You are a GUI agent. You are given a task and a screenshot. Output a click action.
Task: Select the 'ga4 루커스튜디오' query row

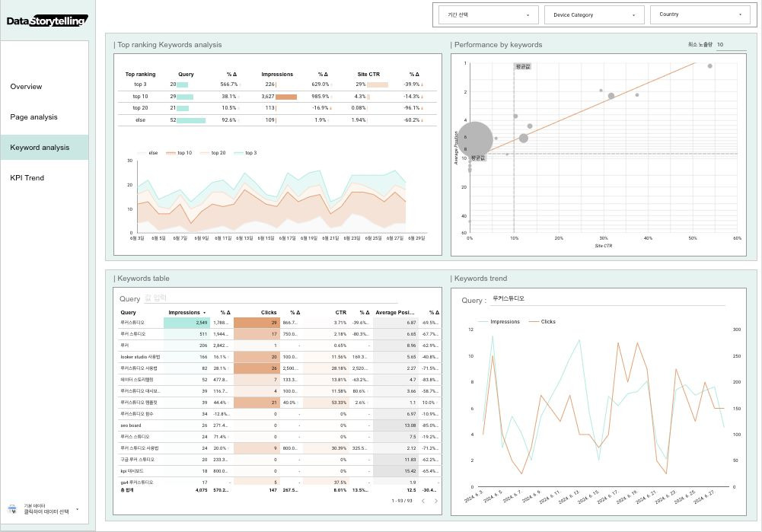coord(279,483)
